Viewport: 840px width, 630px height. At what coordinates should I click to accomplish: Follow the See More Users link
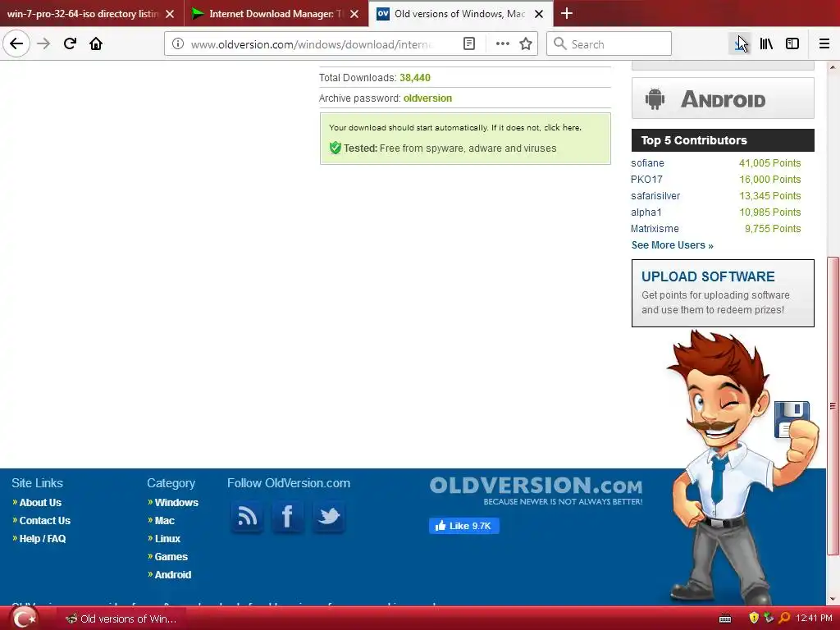coord(673,245)
